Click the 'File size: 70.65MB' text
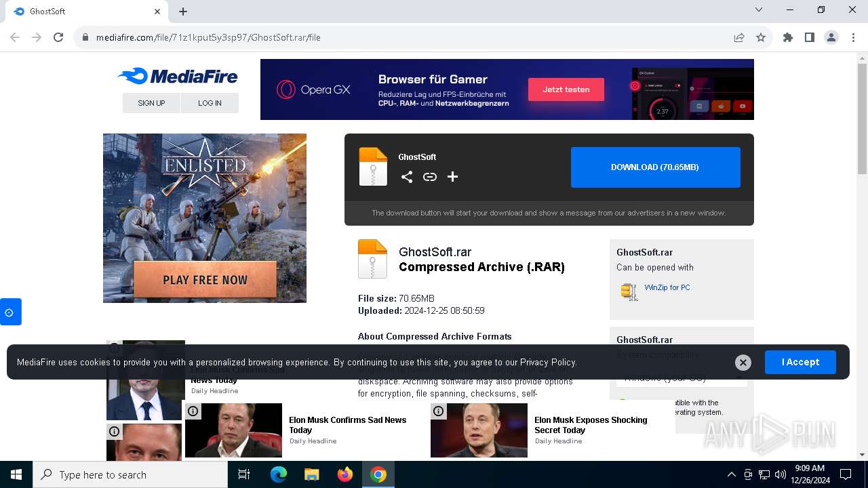This screenshot has width=868, height=488. pos(396,299)
